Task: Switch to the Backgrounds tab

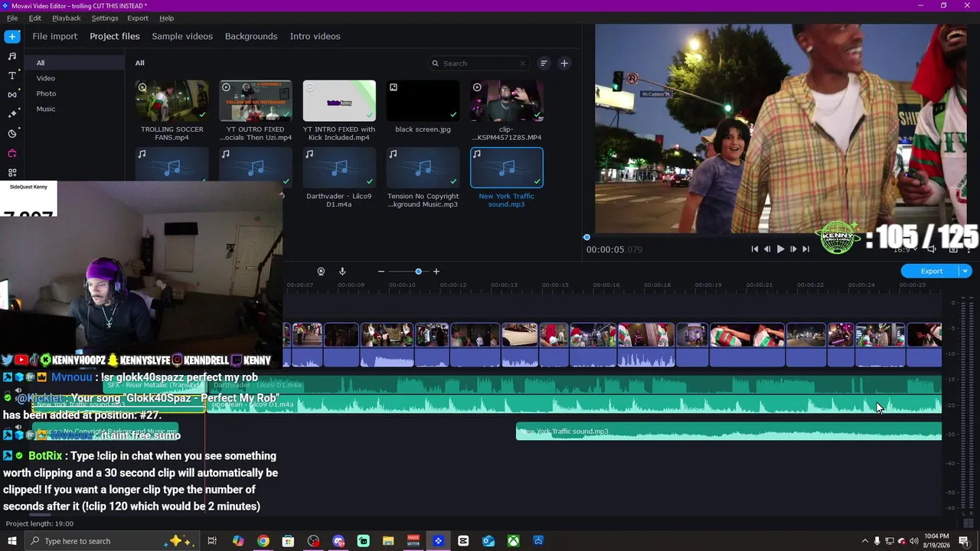Action: tap(251, 36)
